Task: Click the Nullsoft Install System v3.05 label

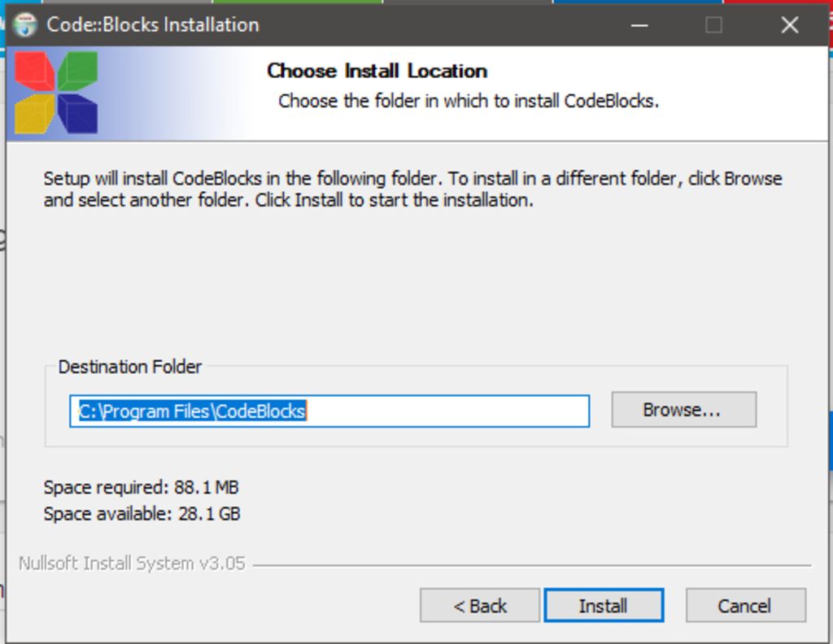Action: click(x=133, y=563)
